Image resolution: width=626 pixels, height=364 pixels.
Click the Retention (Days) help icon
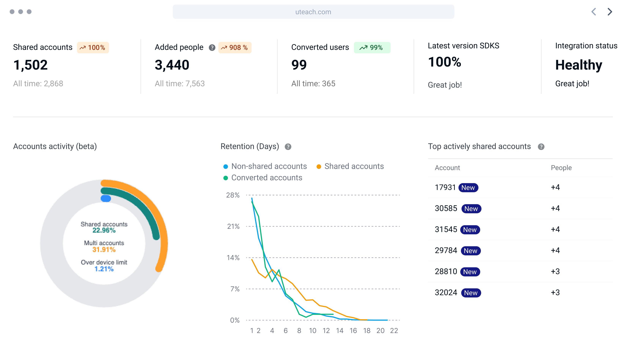point(288,147)
